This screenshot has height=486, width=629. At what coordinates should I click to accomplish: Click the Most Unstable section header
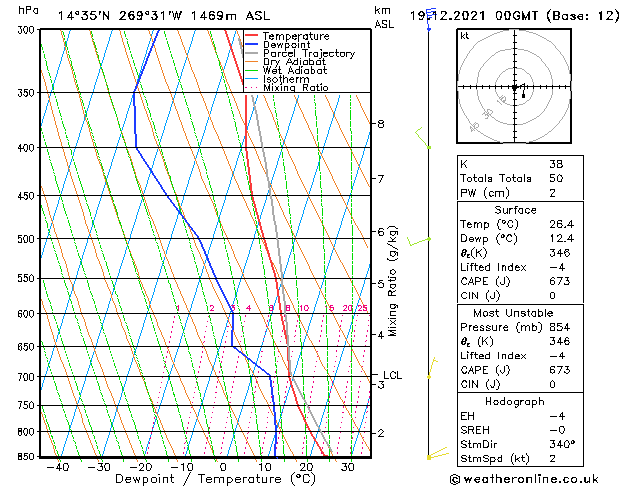[514, 313]
